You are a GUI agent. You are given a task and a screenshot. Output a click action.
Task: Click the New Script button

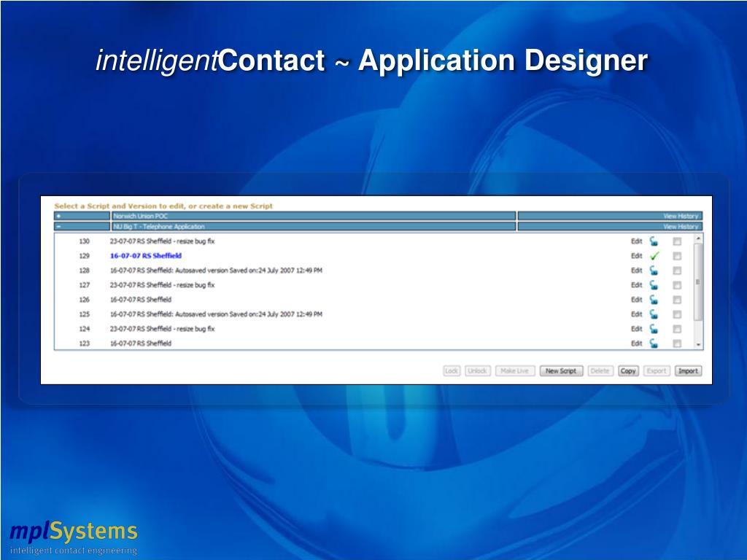[x=561, y=371]
